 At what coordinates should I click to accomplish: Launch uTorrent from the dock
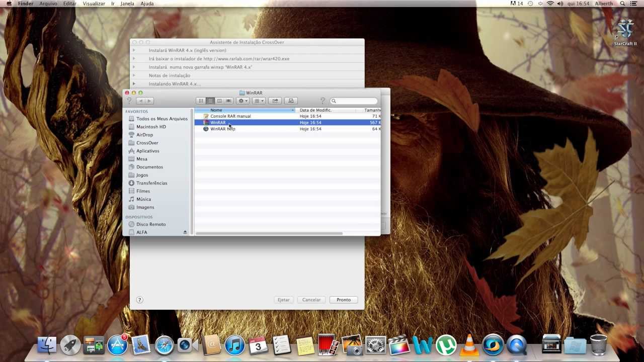[446, 345]
